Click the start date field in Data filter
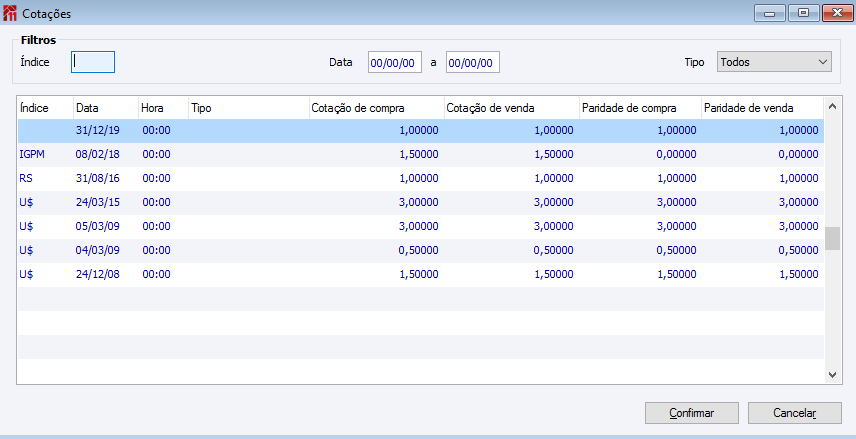The height and width of the screenshot is (439, 856). point(395,62)
